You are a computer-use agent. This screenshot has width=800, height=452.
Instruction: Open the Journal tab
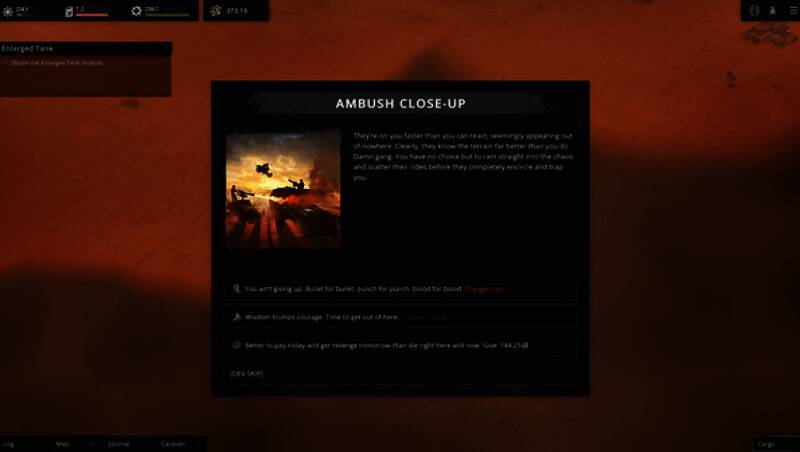[118, 444]
